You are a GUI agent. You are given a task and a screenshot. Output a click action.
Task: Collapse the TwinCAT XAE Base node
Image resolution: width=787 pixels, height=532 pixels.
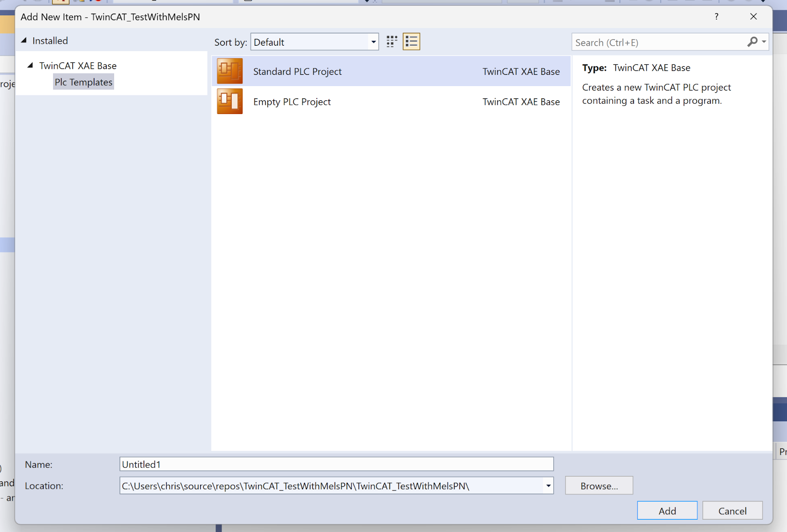pos(30,65)
